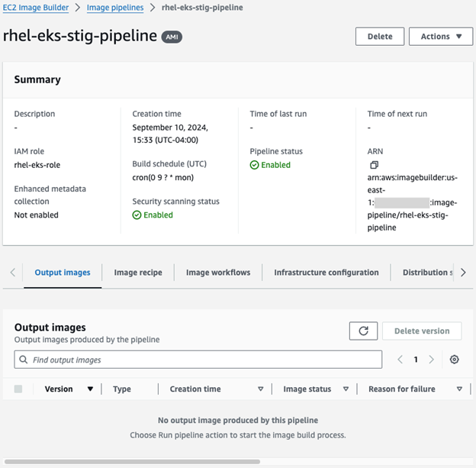Navigate to Image pipelines breadcrumb
476x468 pixels.
(x=115, y=8)
